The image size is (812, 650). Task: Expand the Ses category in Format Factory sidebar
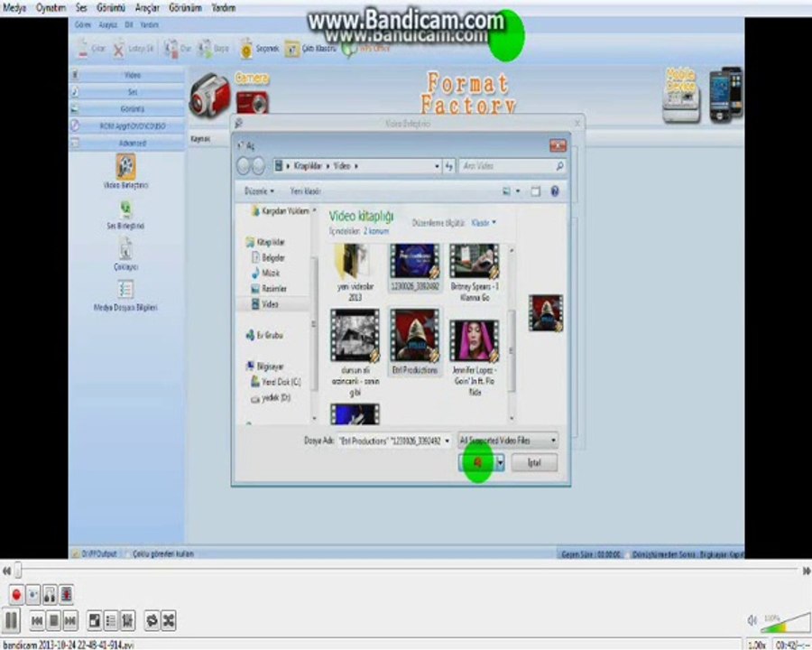(x=127, y=92)
